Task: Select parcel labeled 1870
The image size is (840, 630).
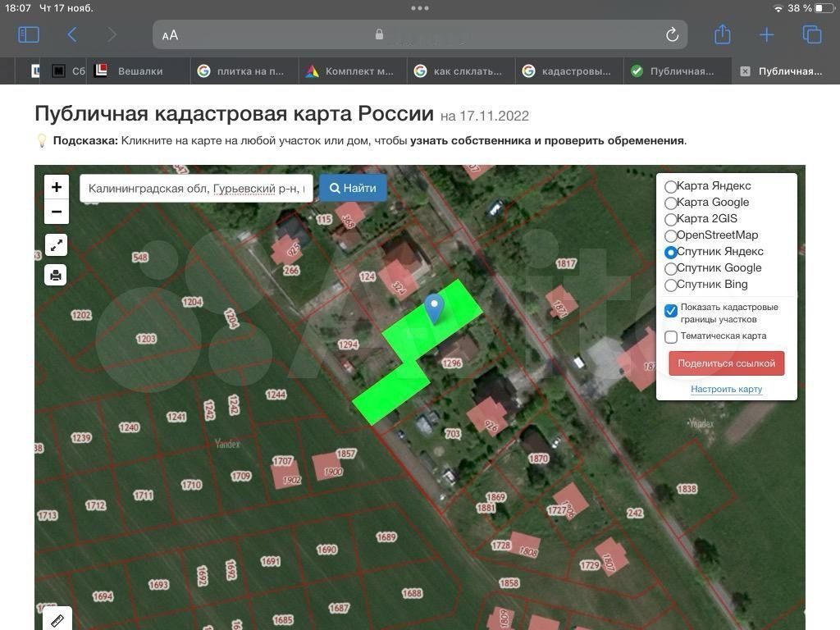Action: [x=538, y=458]
